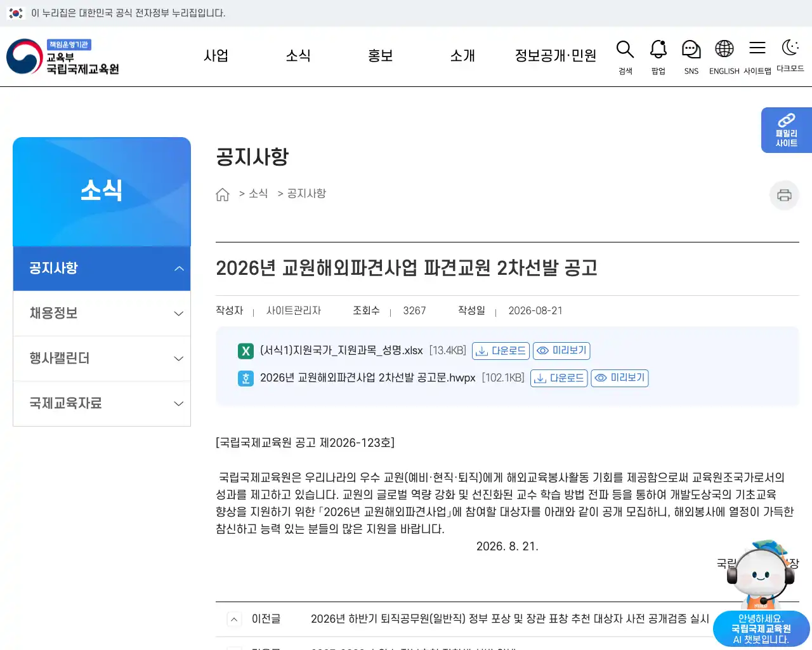Open the search (검색) icon
This screenshot has height=650, width=812.
coord(625,57)
